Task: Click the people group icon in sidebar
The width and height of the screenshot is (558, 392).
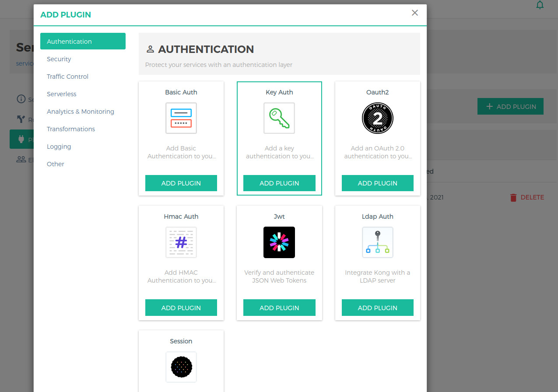Action: [x=21, y=160]
